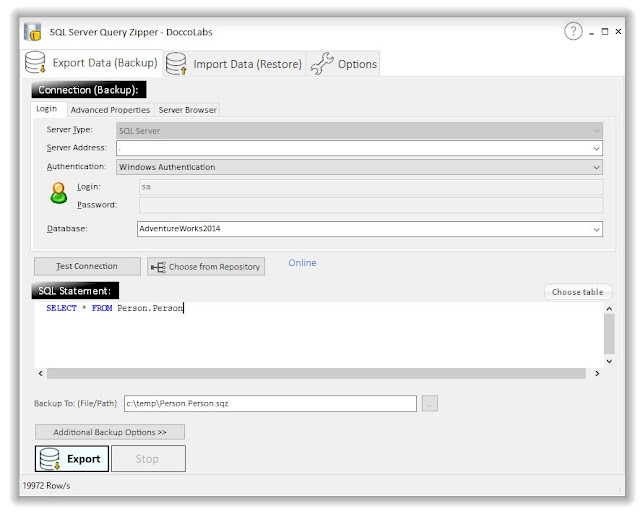This screenshot has width=640, height=514.
Task: Open the Options tab
Action: click(343, 64)
